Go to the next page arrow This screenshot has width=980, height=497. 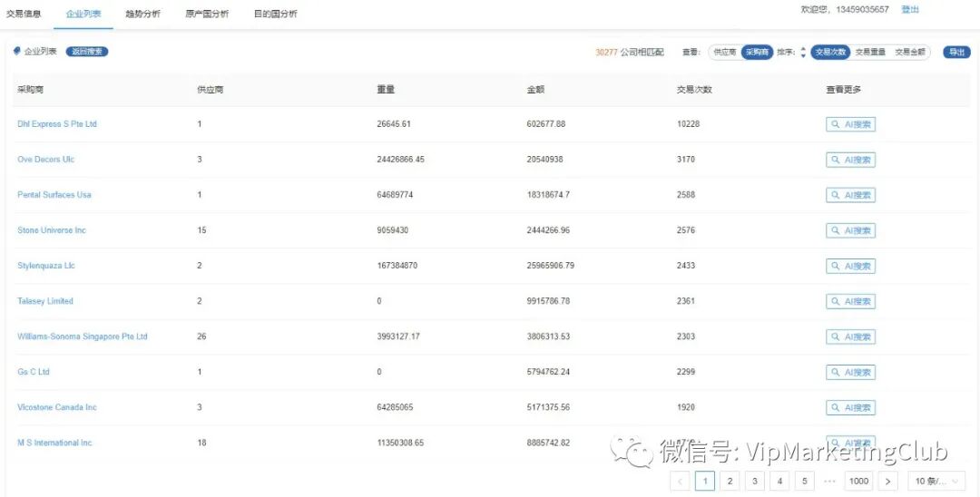tap(887, 481)
